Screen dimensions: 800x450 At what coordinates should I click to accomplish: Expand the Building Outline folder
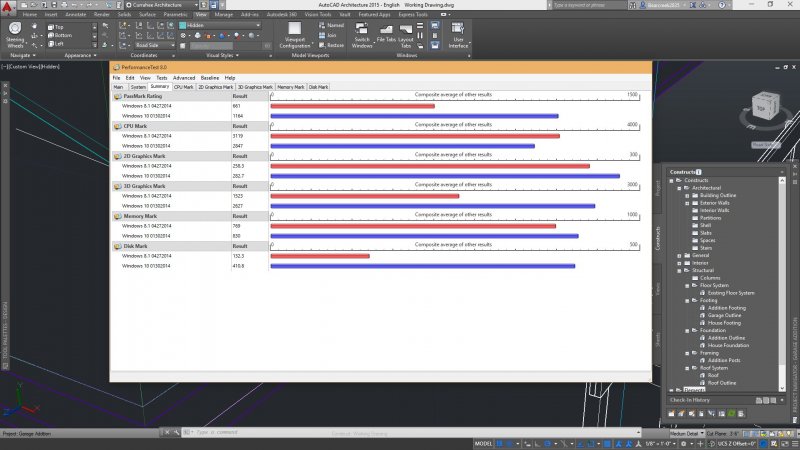pyautogui.click(x=687, y=195)
